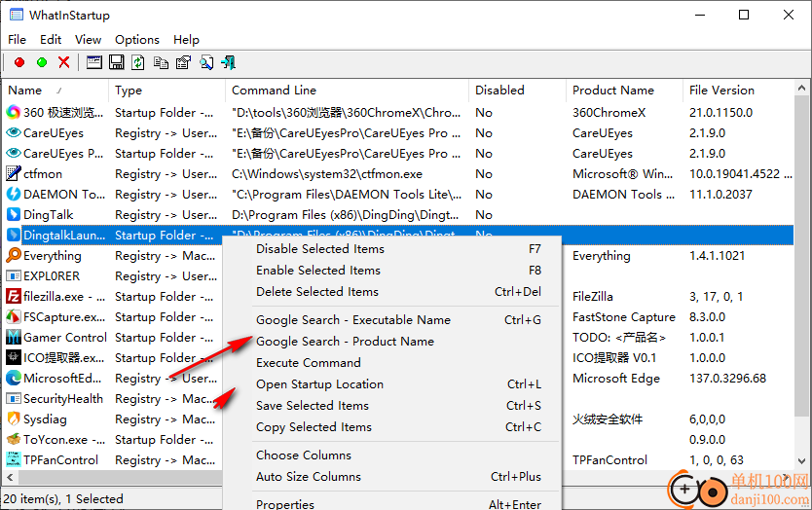812x510 pixels.
Task: Click the vertical scrollbar down arrow
Action: tap(801, 460)
